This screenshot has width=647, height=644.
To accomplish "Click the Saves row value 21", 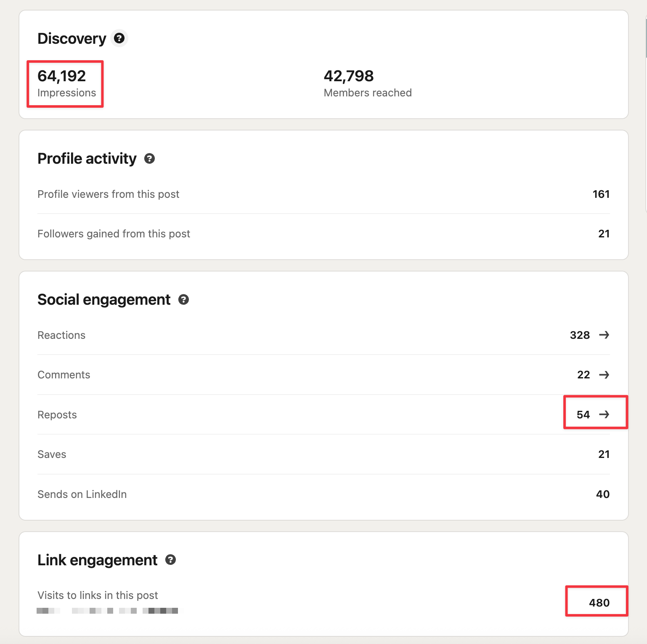I will point(604,454).
